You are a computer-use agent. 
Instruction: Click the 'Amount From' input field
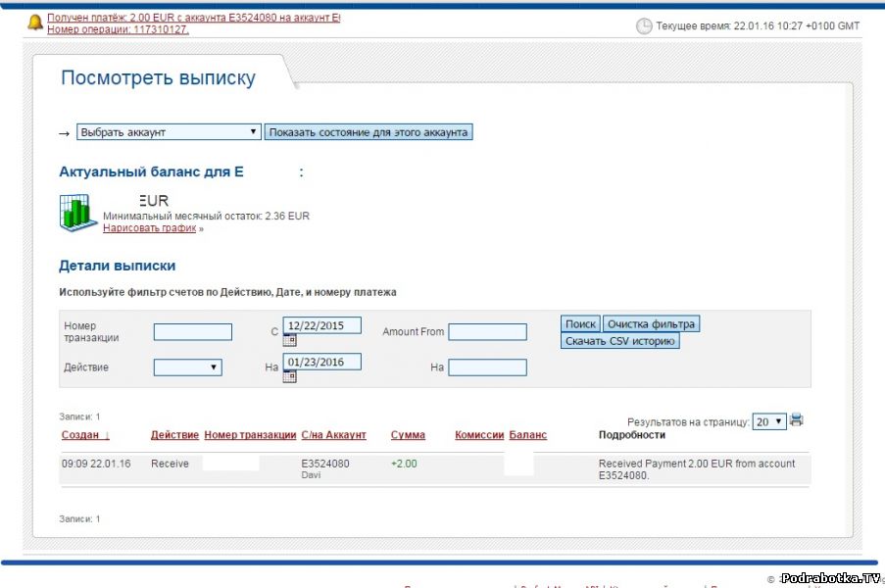487,332
